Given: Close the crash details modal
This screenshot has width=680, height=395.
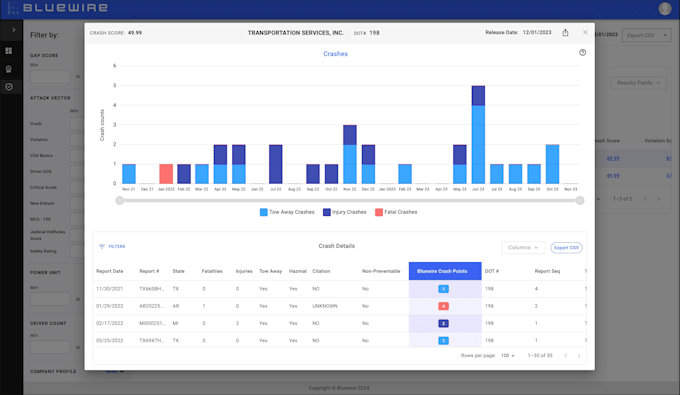Looking at the screenshot, I should pos(585,33).
